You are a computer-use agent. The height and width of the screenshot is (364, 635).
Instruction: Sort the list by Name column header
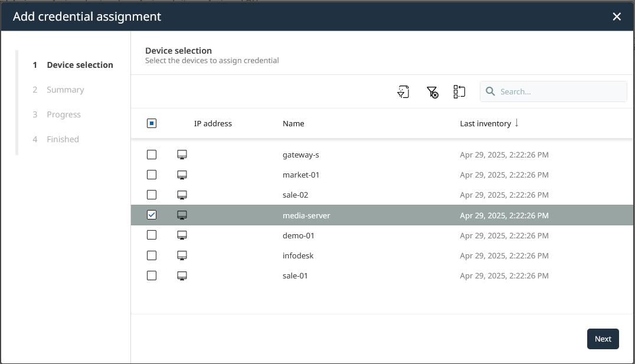[x=293, y=123]
